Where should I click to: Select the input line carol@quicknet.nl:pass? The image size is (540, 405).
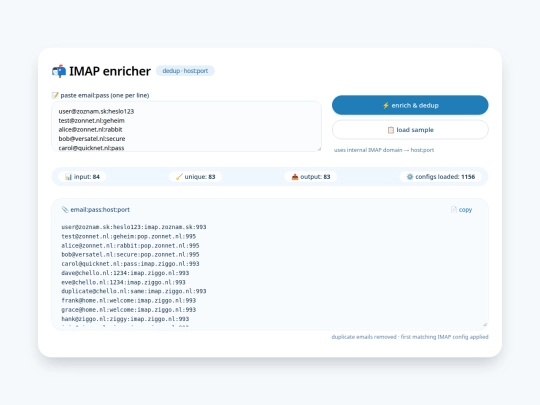click(91, 148)
